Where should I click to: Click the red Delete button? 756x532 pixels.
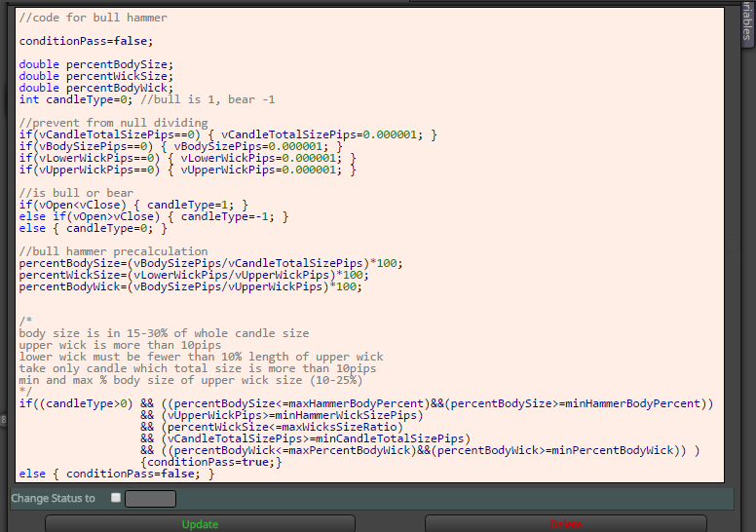pyautogui.click(x=566, y=524)
